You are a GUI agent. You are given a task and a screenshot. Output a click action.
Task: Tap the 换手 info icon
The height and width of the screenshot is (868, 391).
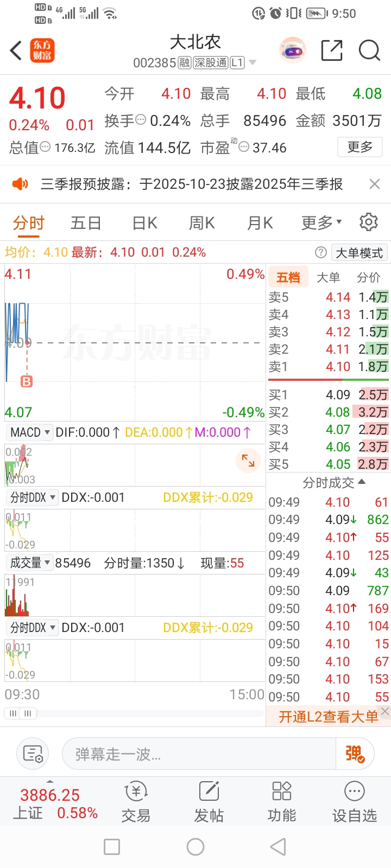[x=141, y=120]
